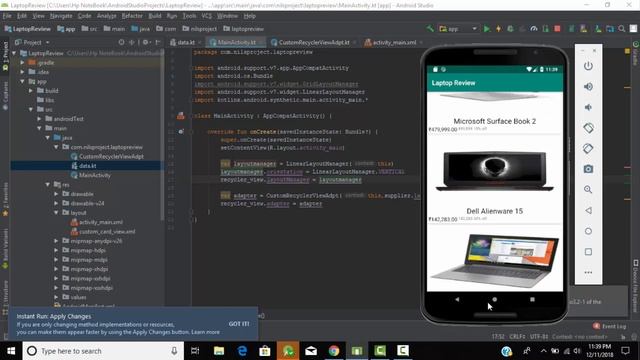Open Project panel settings gear icon

pyautogui.click(x=145, y=42)
